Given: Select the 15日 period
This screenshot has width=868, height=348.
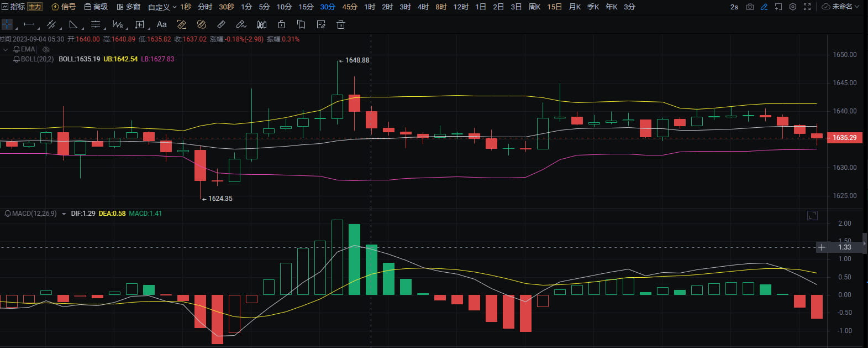Looking at the screenshot, I should tap(555, 7).
